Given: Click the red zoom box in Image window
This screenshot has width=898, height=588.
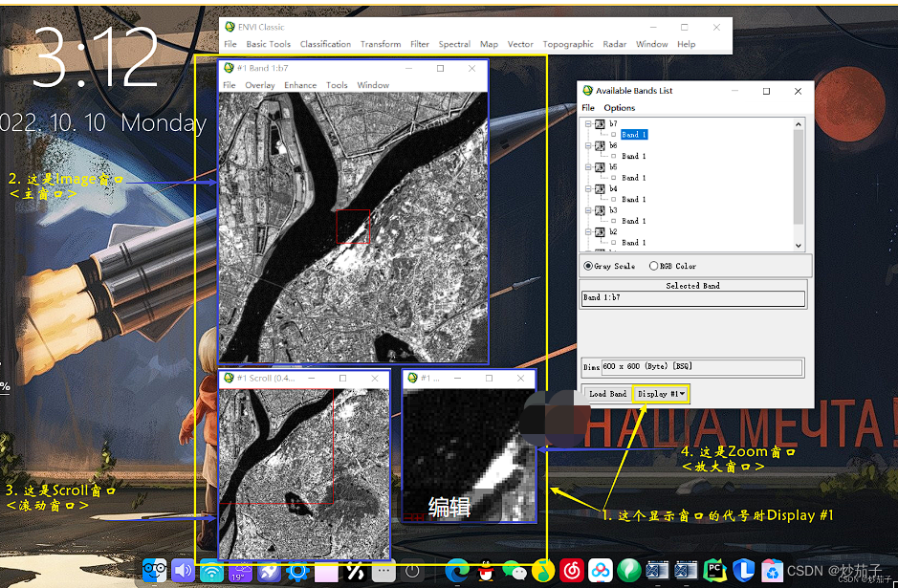Looking at the screenshot, I should [353, 227].
